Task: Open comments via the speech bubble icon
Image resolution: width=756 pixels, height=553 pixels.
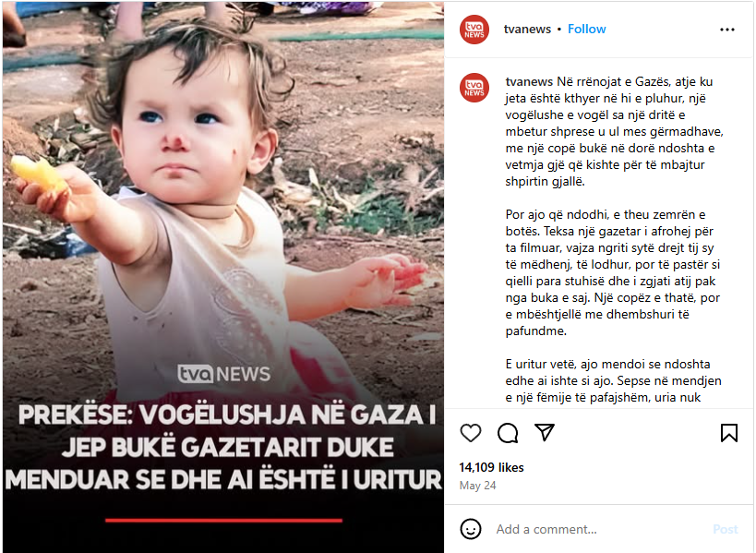Action: click(508, 432)
